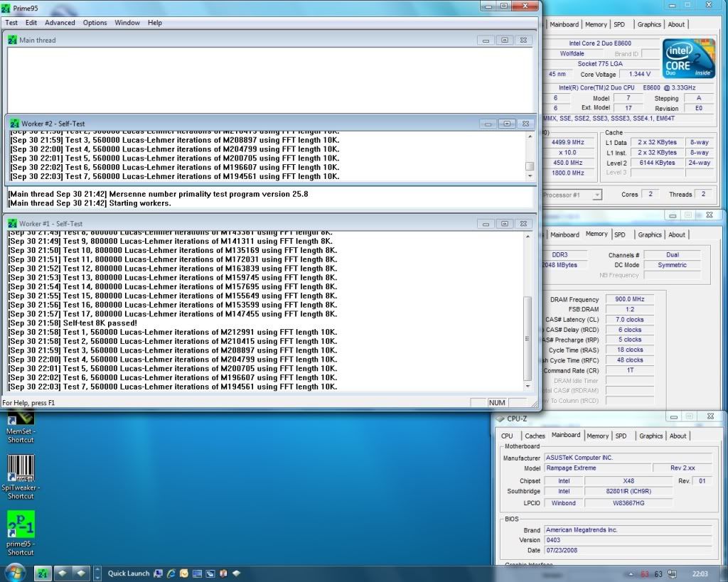The image size is (728, 582).
Task: Open Caches tab in bottom CPU-Z window
Action: (535, 436)
